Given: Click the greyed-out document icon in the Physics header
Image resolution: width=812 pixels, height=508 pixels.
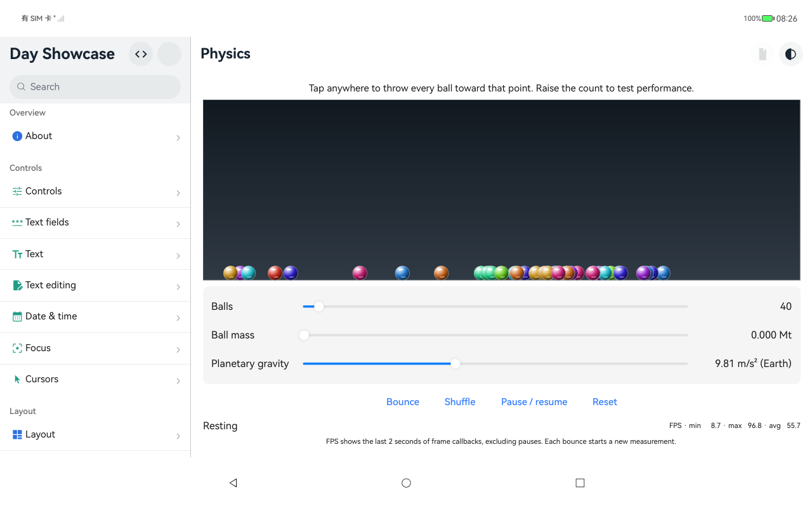Looking at the screenshot, I should [x=763, y=54].
